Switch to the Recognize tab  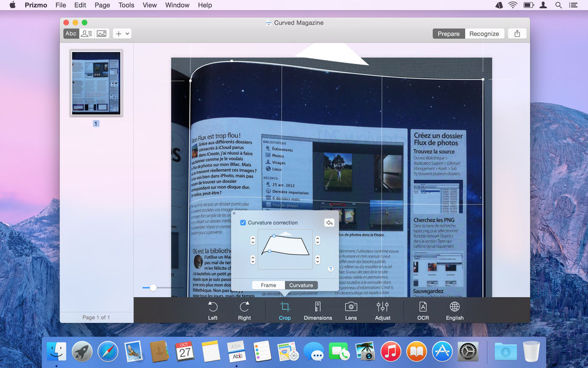(x=483, y=33)
